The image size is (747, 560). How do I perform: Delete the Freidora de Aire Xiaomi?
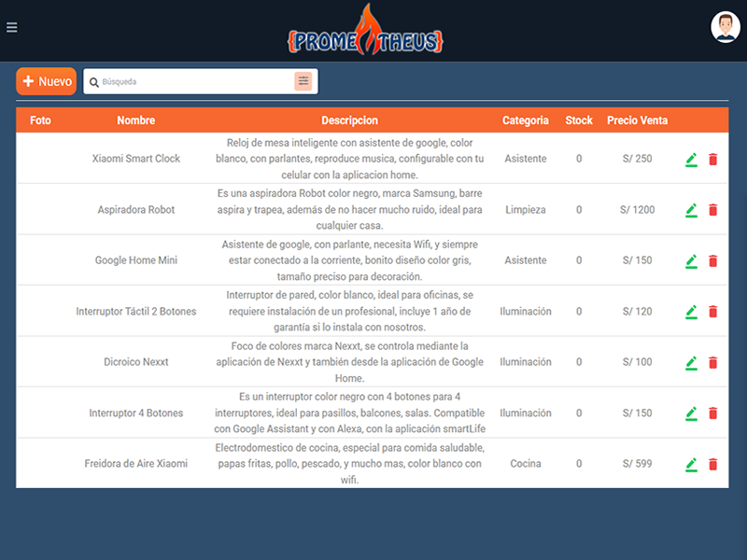(x=713, y=464)
